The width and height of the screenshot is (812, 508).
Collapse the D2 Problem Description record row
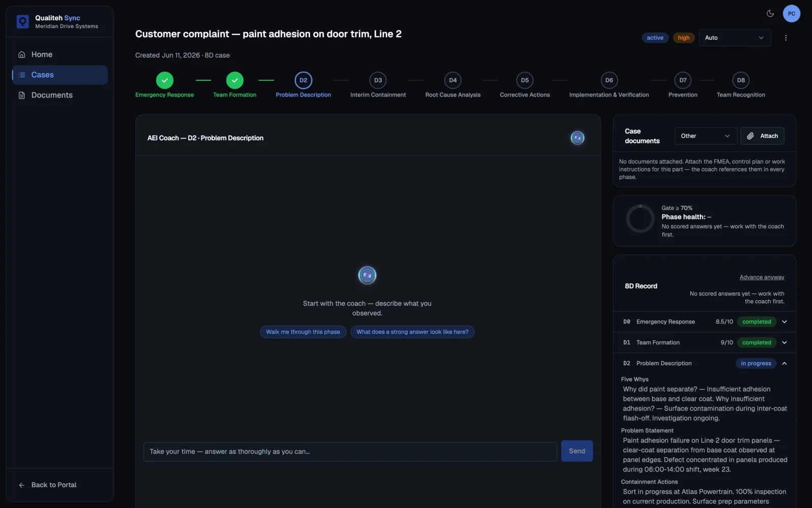704,363
